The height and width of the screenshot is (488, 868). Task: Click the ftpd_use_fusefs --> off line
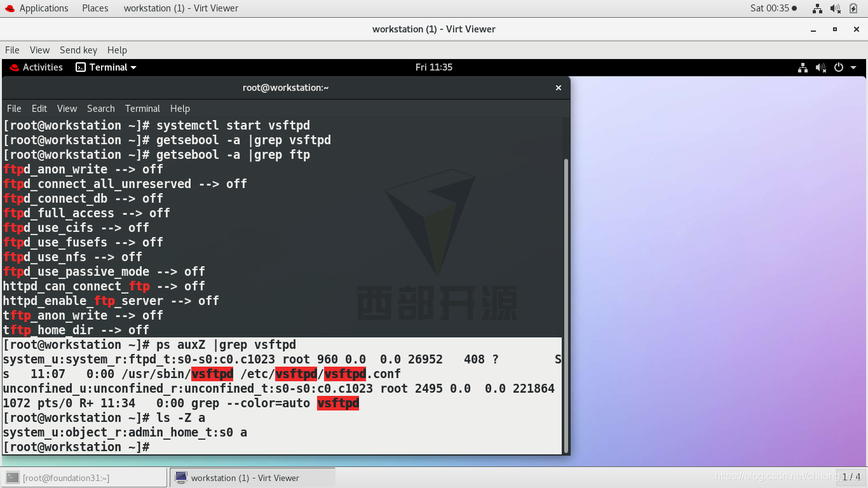pyautogui.click(x=83, y=242)
